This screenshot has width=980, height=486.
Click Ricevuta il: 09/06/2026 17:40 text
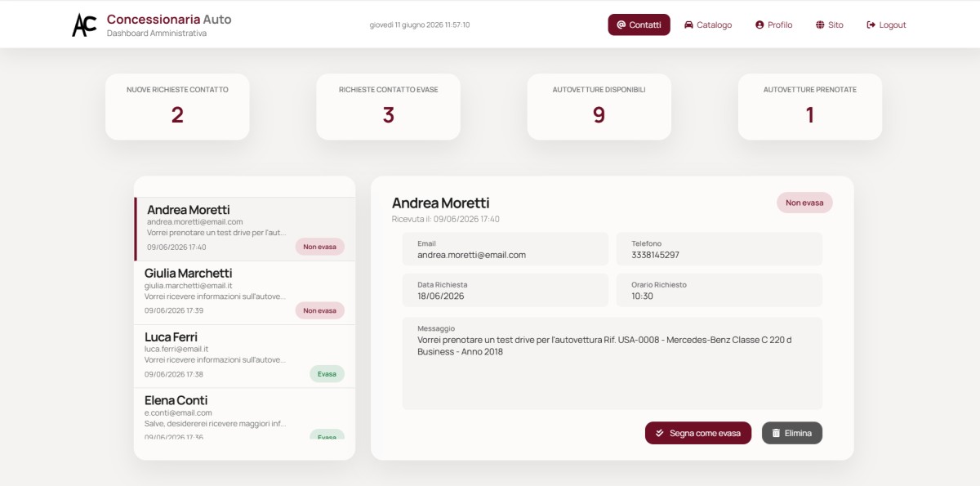click(446, 219)
